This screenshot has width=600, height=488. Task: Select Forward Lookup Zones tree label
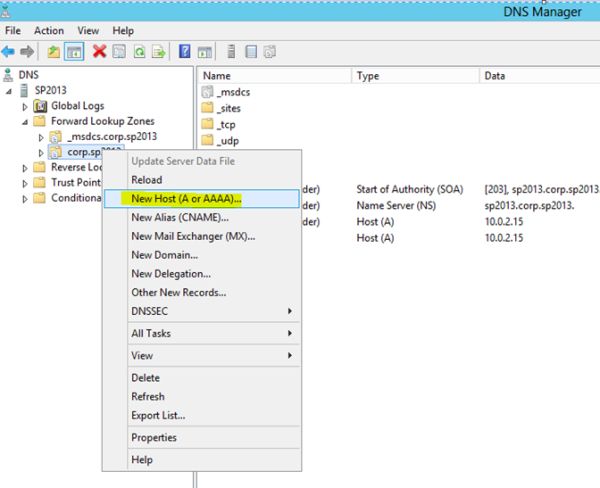[x=103, y=121]
